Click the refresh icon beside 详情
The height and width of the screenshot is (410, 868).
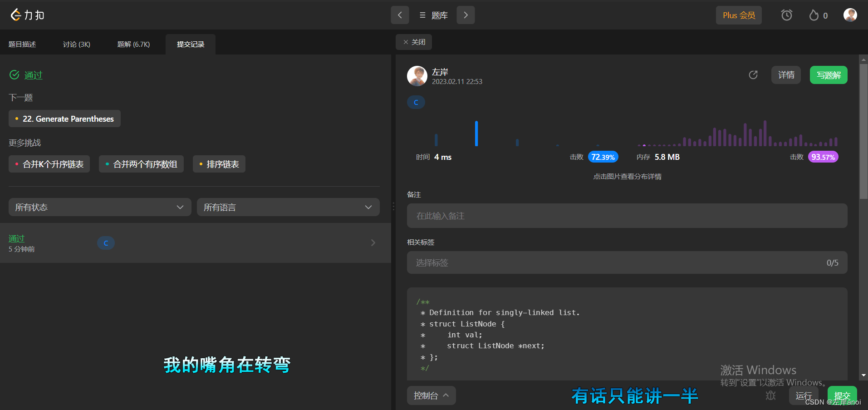point(753,75)
